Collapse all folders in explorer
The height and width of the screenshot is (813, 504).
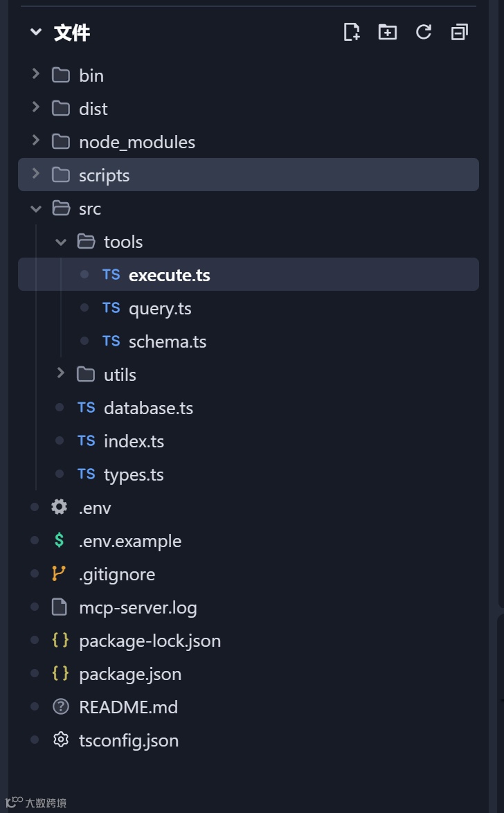click(459, 32)
